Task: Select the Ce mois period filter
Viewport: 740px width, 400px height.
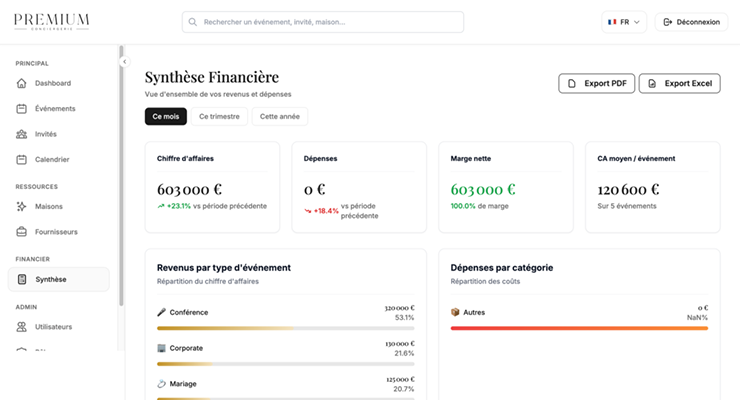Action: click(x=165, y=116)
